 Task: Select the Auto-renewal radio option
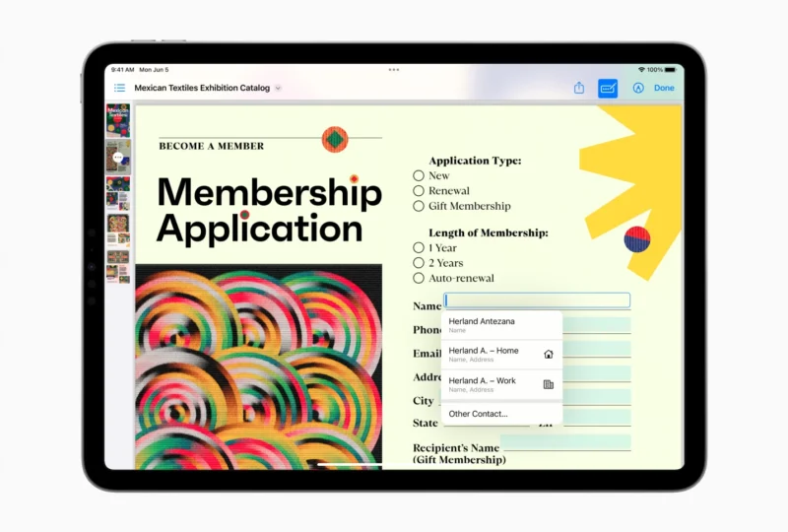(419, 279)
